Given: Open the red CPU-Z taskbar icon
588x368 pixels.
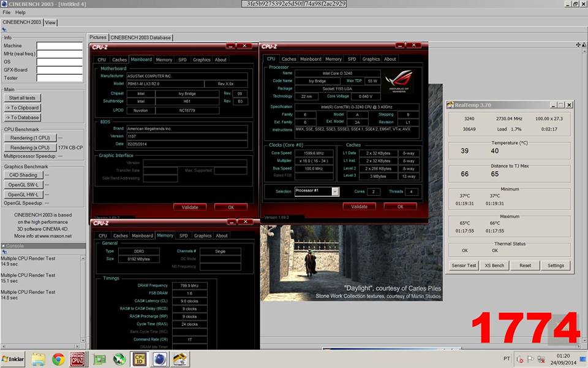Looking at the screenshot, I should (x=78, y=359).
